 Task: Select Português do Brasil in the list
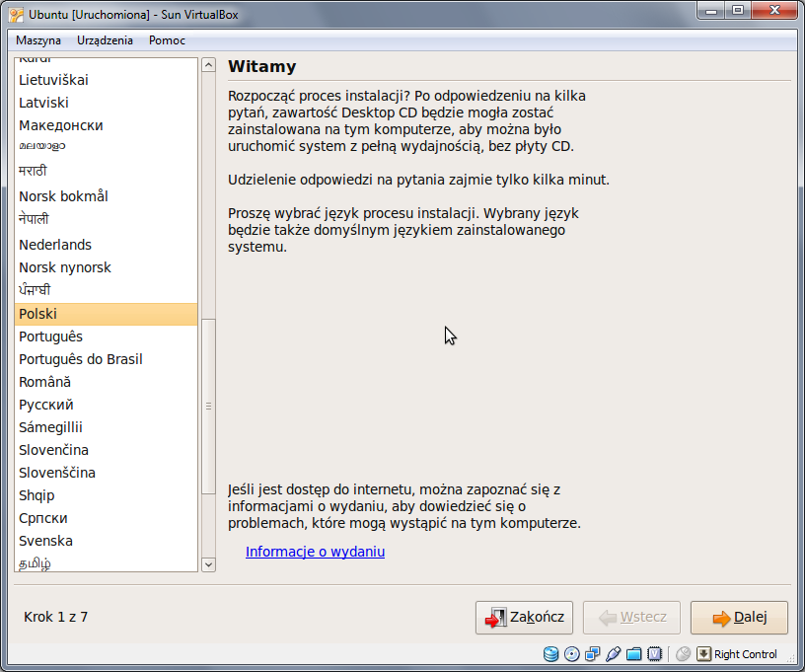pyautogui.click(x=106, y=359)
